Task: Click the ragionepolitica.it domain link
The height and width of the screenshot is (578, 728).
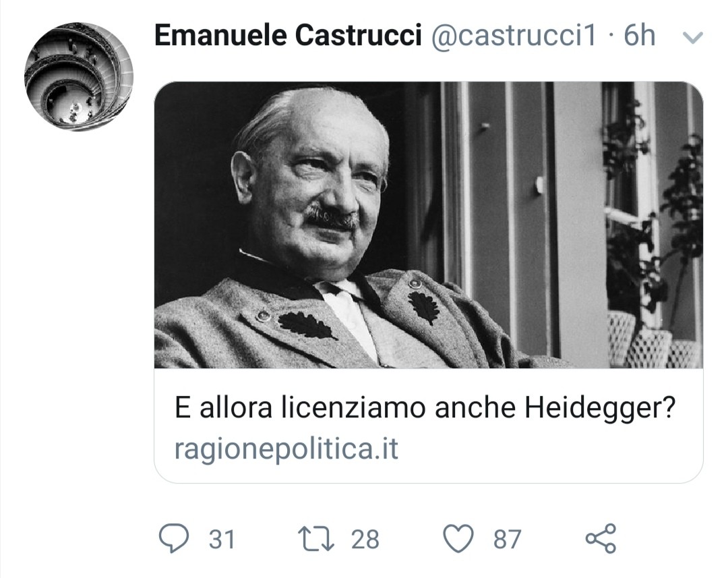Action: pyautogui.click(x=286, y=449)
